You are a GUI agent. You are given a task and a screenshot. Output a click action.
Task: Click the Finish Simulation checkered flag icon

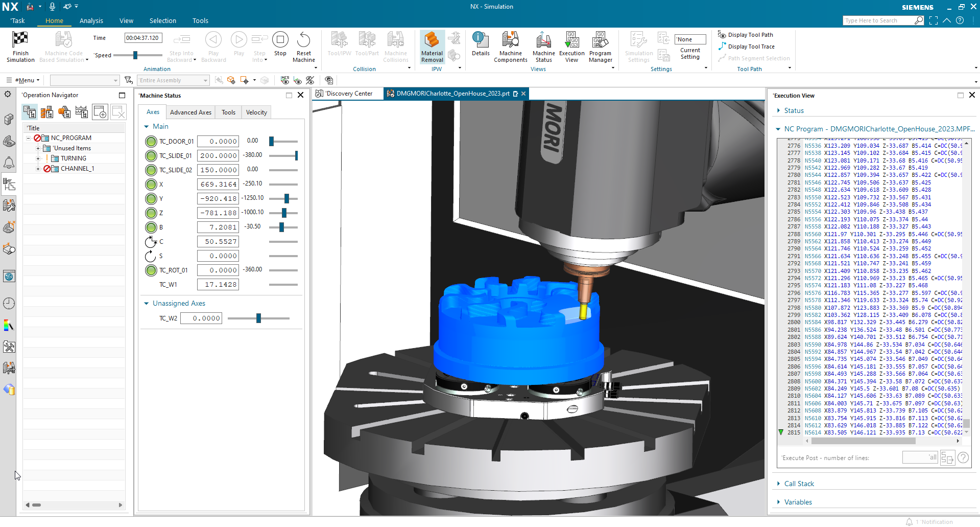click(x=20, y=40)
